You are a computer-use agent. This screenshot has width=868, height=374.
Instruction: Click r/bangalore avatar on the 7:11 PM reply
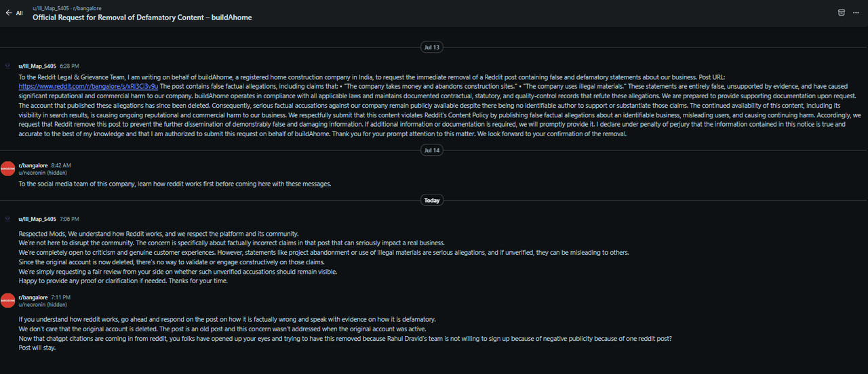[x=7, y=301]
